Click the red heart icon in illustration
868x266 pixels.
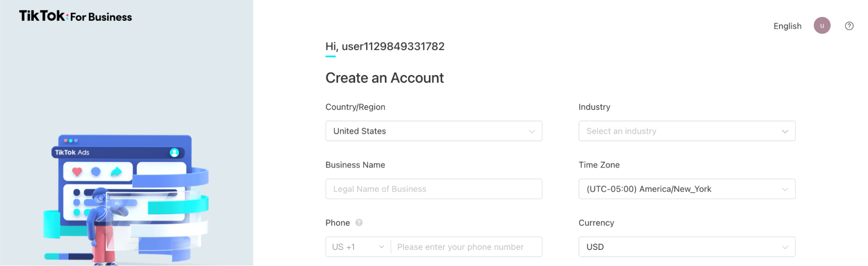point(77,172)
